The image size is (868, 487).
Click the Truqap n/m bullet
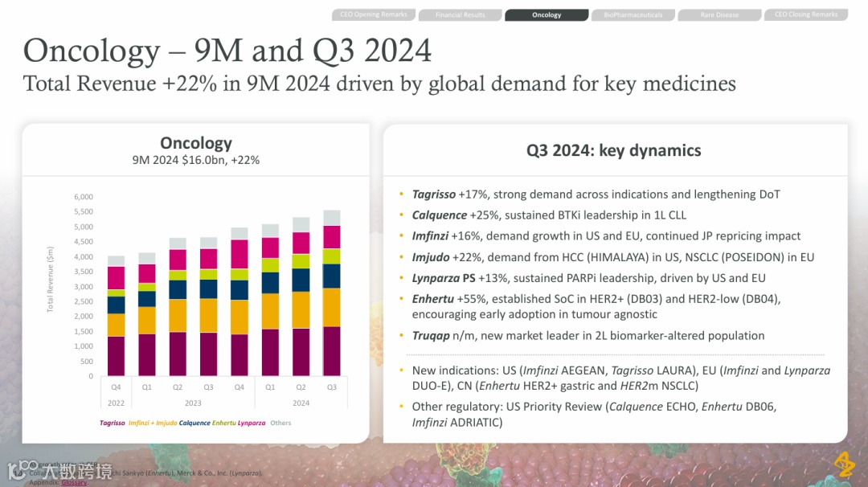[x=588, y=336]
